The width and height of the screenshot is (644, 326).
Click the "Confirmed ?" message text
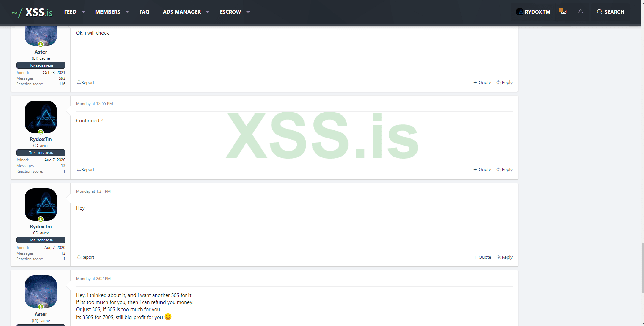89,121
